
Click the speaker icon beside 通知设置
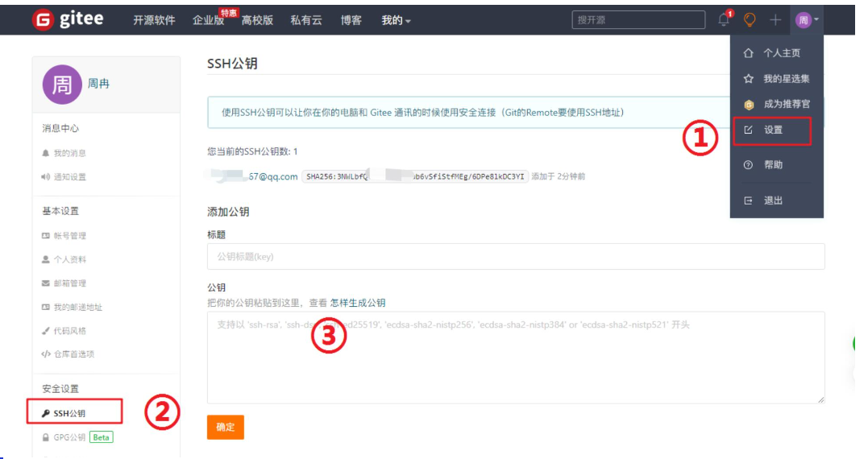pos(45,177)
